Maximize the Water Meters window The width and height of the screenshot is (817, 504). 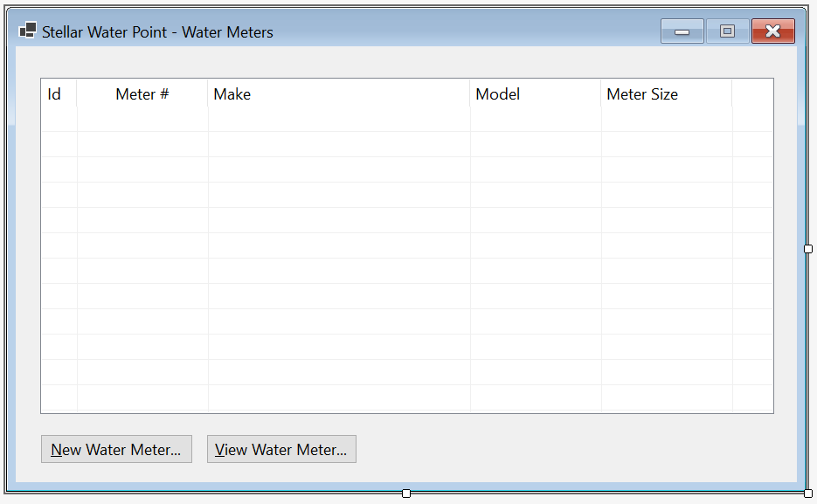pos(727,31)
